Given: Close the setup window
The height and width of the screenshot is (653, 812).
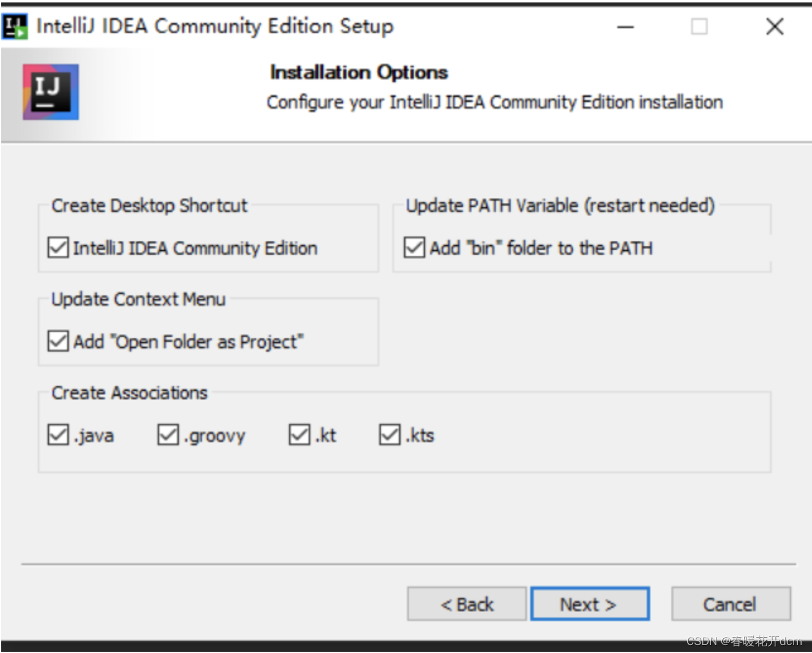Looking at the screenshot, I should pyautogui.click(x=775, y=26).
